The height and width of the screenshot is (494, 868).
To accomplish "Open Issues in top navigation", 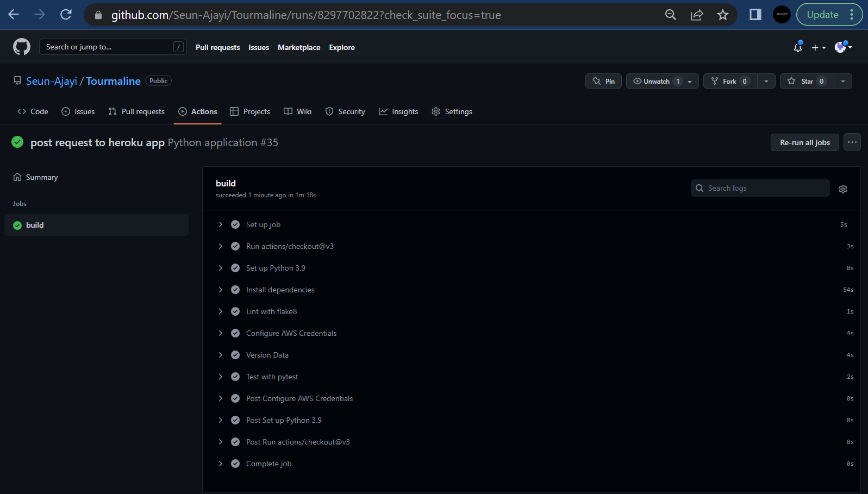I will point(259,47).
